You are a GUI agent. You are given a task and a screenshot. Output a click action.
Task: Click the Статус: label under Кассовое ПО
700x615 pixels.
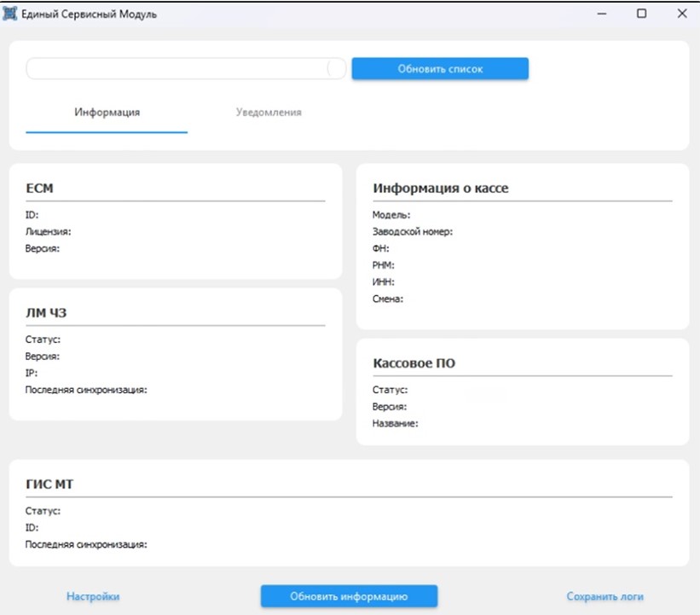[390, 390]
